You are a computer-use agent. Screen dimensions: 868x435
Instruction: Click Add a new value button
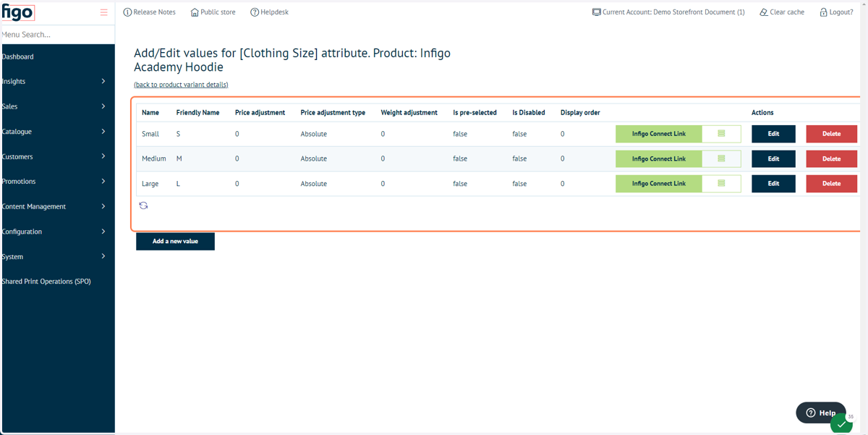tap(175, 241)
